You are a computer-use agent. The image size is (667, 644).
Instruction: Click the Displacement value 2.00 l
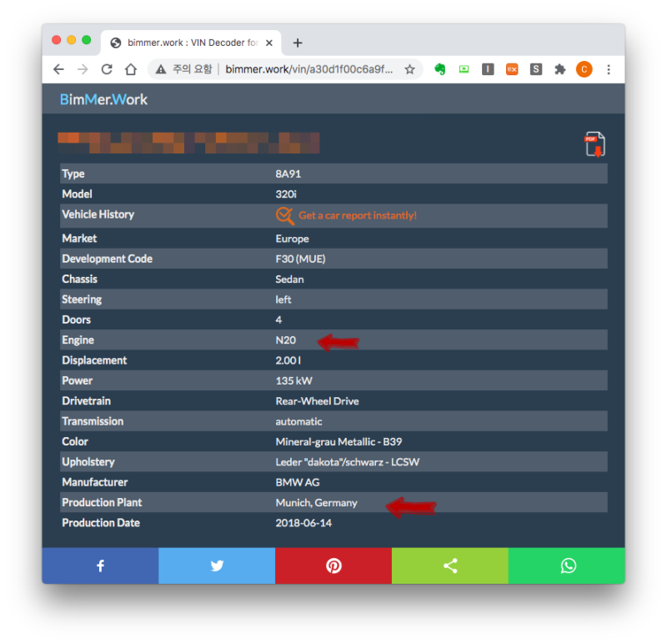[288, 360]
